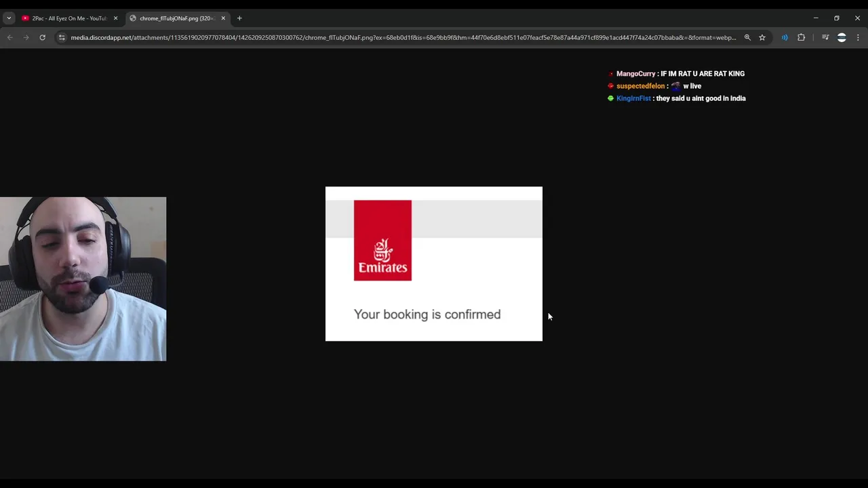Open a new tab with plus button
Viewport: 868px width, 488px height.
pyautogui.click(x=239, y=18)
